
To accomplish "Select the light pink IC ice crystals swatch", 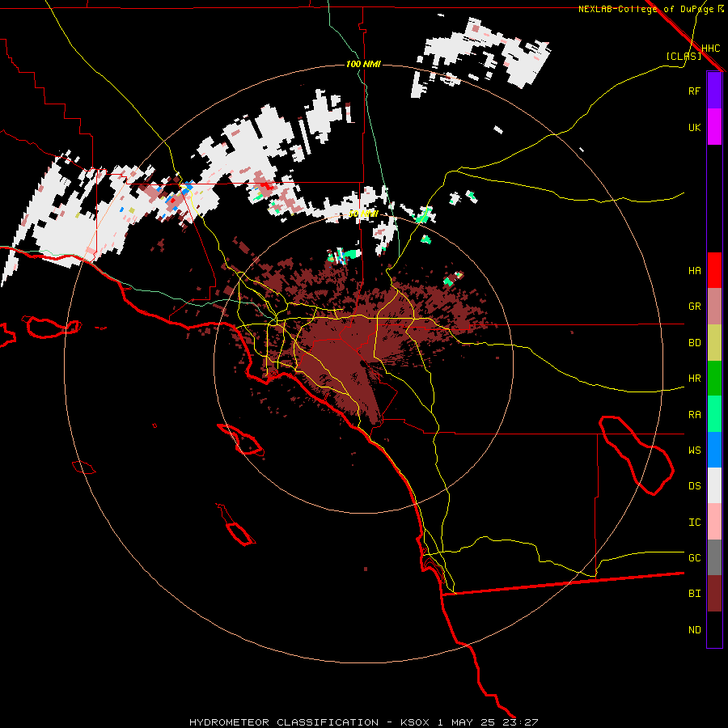I will tap(714, 522).
